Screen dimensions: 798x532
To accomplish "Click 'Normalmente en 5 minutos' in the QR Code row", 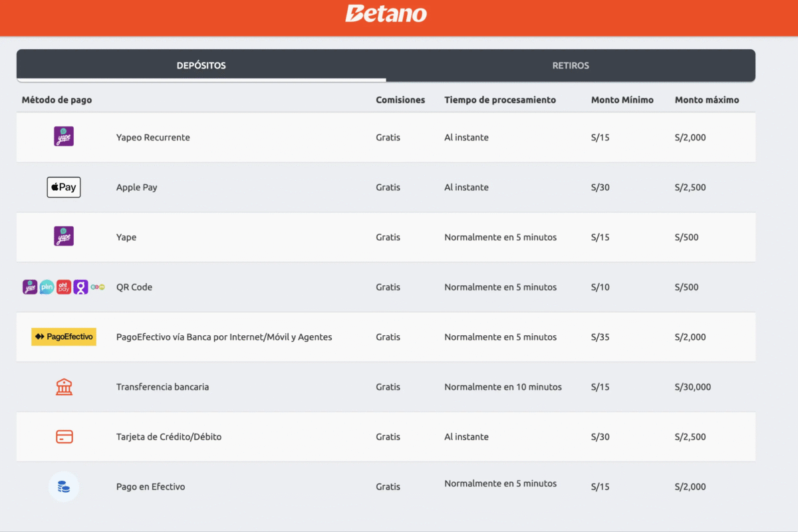I will [x=501, y=287].
